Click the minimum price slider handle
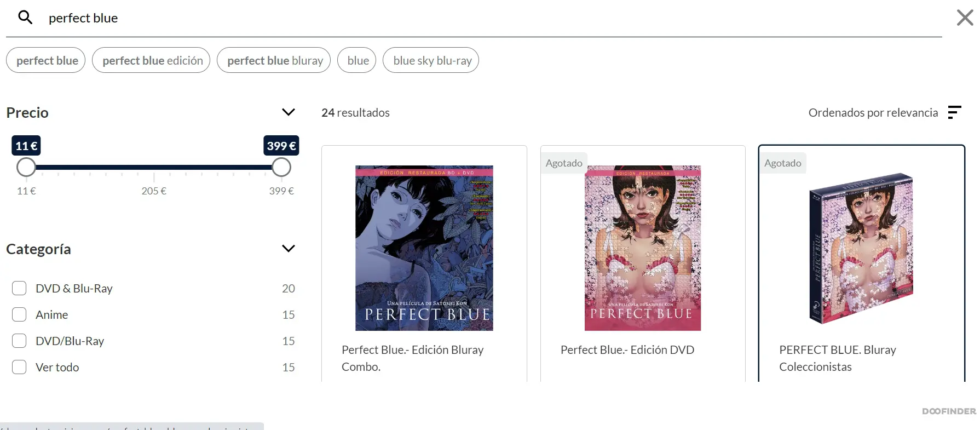Viewport: 980px width, 430px height. coord(26,167)
